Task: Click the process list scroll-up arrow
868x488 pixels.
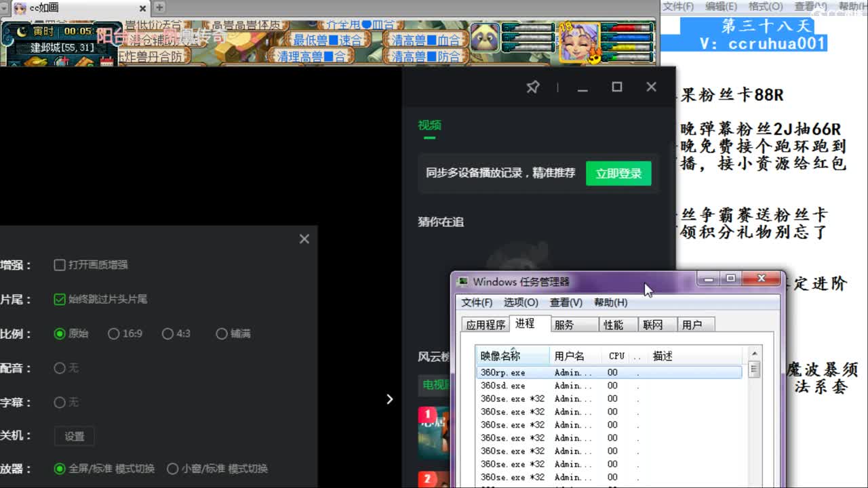Action: click(x=753, y=354)
